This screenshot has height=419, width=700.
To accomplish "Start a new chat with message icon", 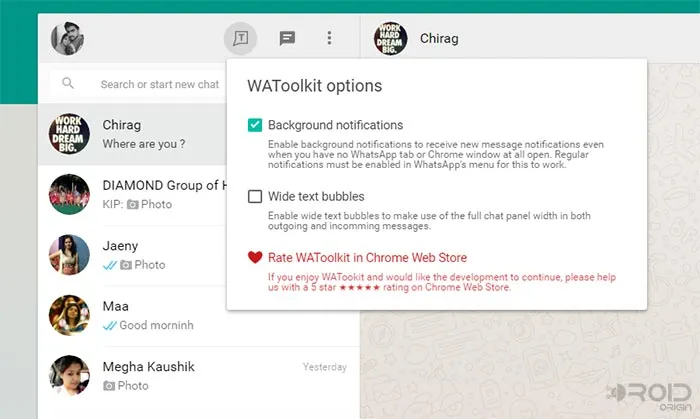I will click(287, 38).
